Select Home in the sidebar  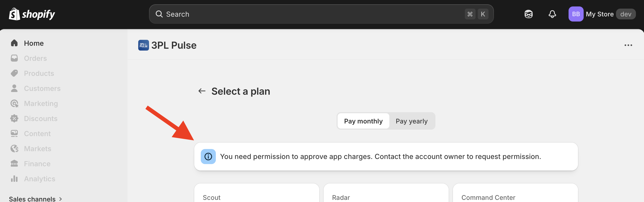pyautogui.click(x=34, y=43)
